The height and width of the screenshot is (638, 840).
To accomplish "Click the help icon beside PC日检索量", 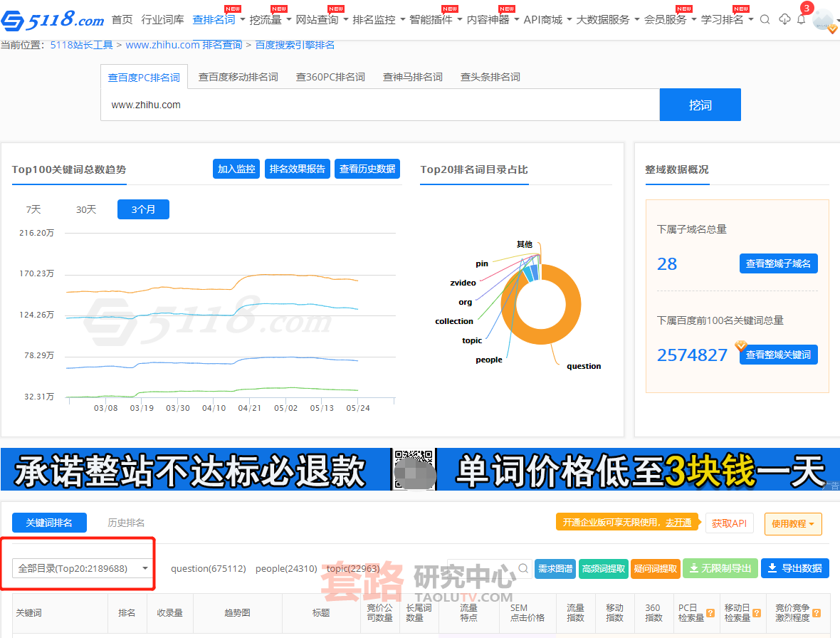I will pyautogui.click(x=710, y=613).
